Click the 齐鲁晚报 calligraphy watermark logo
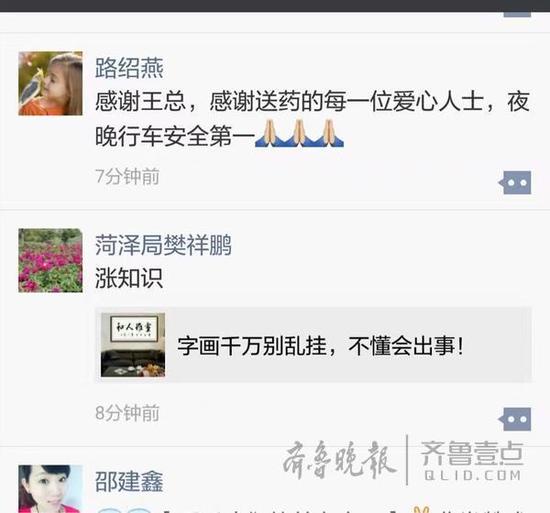Image resolution: width=550 pixels, height=513 pixels. [340, 460]
